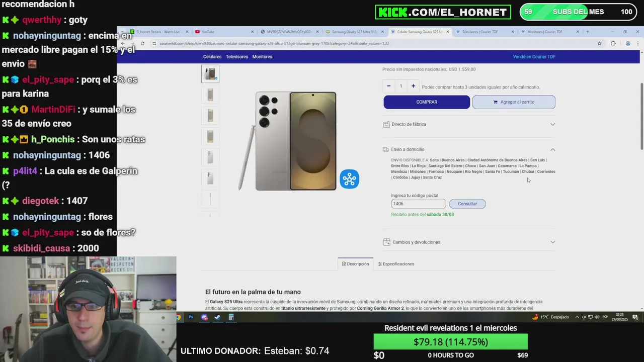The width and height of the screenshot is (644, 362).
Task: Close the Monitores | Courier TDF tab
Action: click(578, 32)
